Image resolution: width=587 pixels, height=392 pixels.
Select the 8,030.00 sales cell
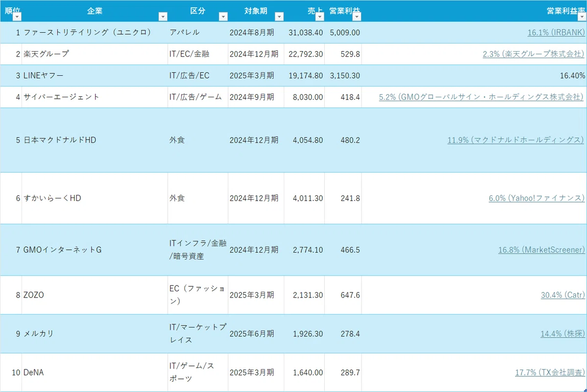(x=304, y=97)
